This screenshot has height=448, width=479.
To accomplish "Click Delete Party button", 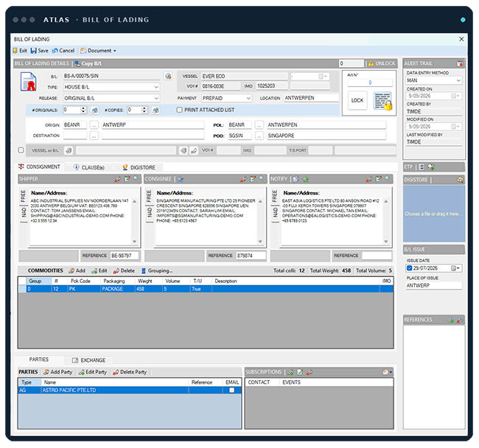I will 130,372.
